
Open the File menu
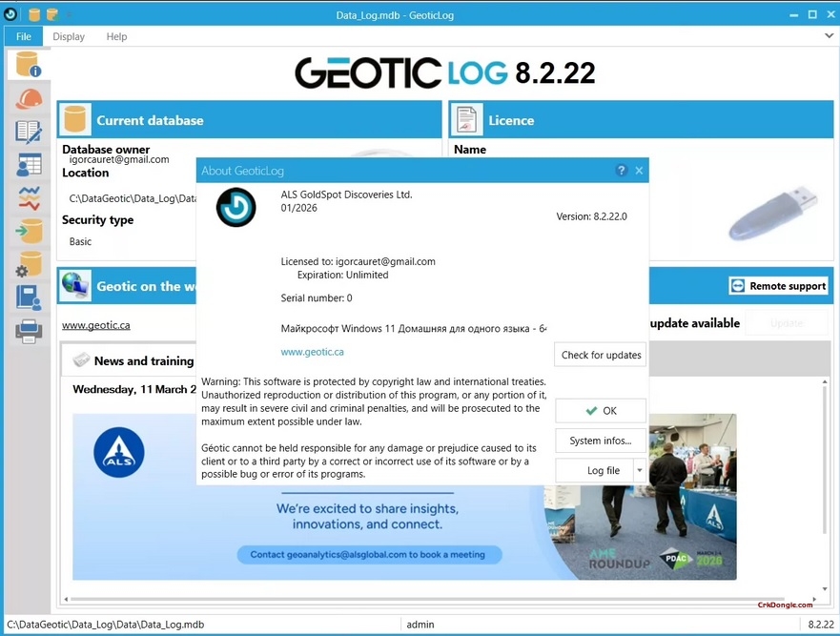click(23, 35)
